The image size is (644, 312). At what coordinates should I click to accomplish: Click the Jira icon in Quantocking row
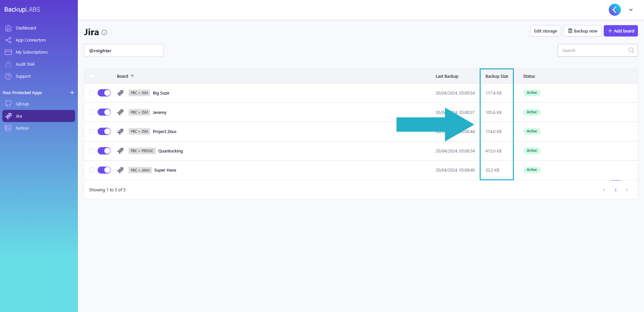pyautogui.click(x=120, y=151)
